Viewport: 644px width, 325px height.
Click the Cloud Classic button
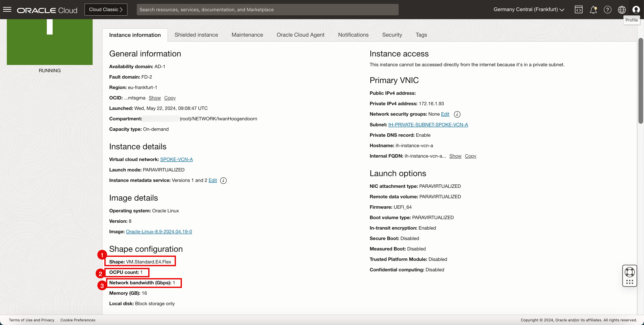[106, 10]
